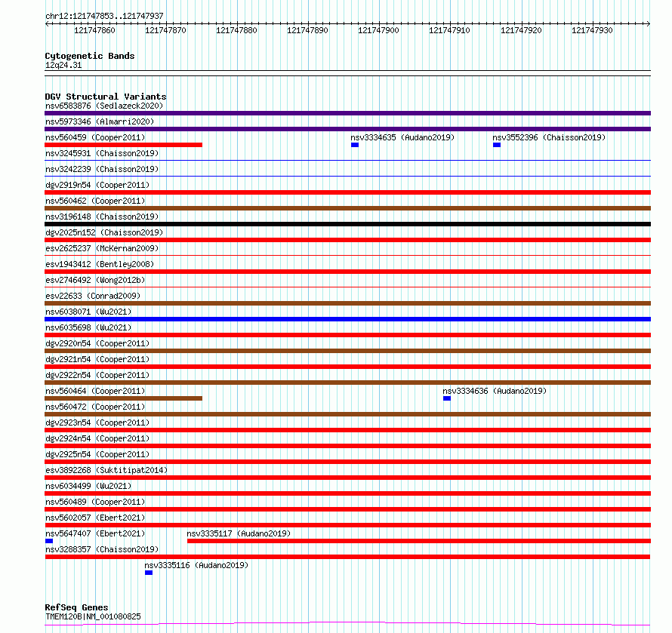672x633 pixels.
Task: Select the RefSeq Genes track title
Action: point(76,607)
